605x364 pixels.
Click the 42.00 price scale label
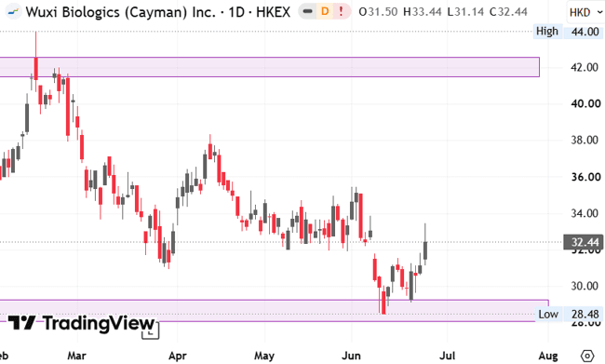tap(585, 67)
